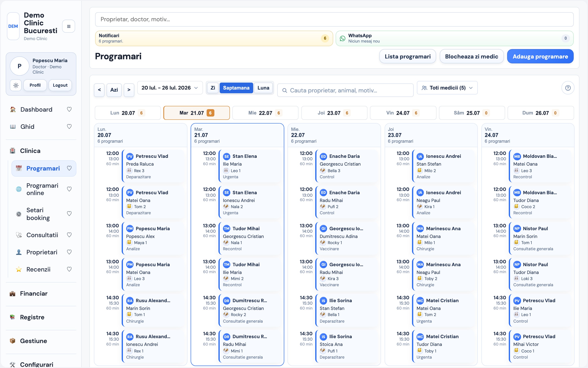Toggle Proprietari favorite heart

point(69,252)
